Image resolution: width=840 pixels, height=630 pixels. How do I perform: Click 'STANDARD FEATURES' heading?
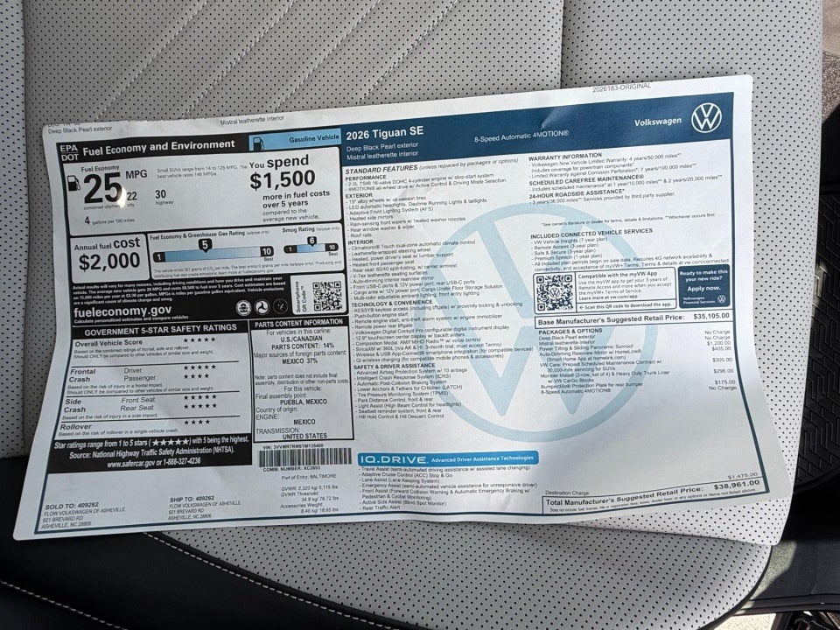381,169
